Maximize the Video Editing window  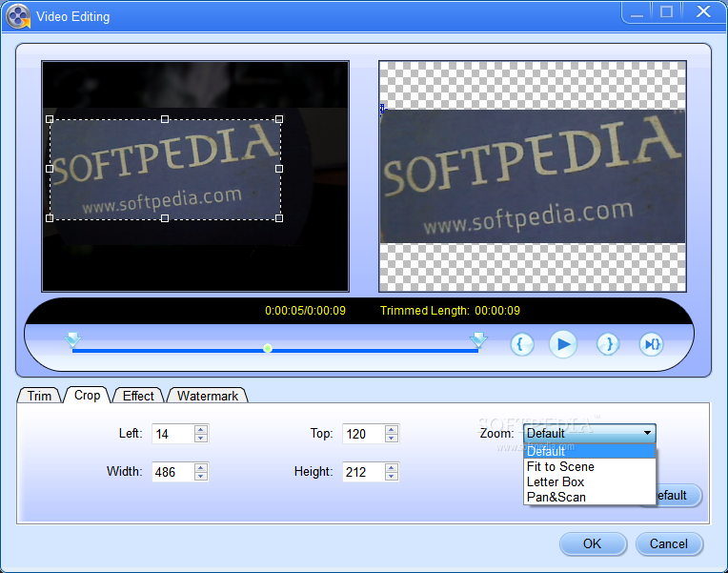tap(667, 11)
